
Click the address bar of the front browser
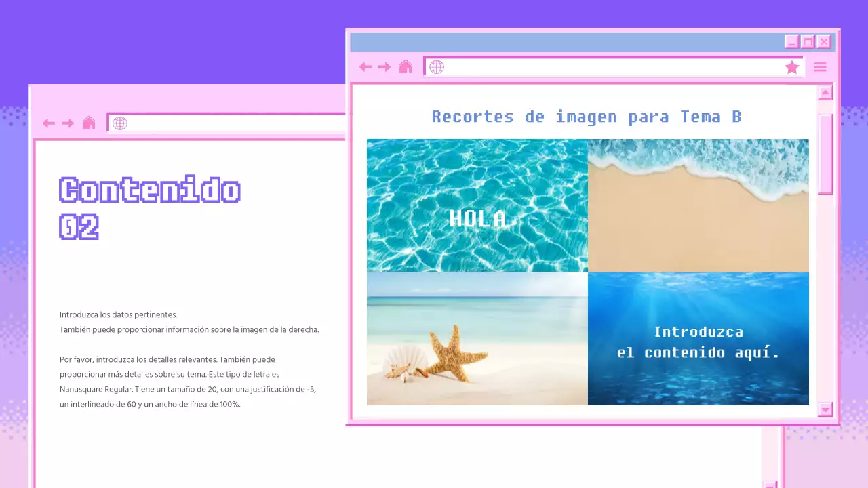point(610,67)
